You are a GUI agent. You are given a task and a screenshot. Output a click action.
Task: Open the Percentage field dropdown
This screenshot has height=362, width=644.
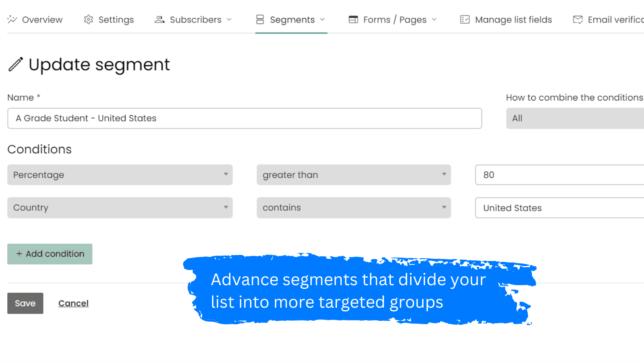pos(120,175)
